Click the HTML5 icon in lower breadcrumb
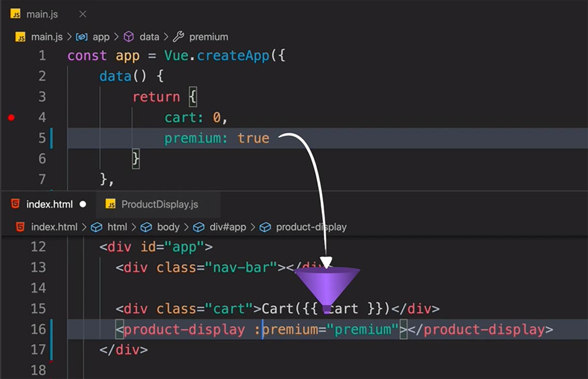The width and height of the screenshot is (588, 379). [x=20, y=227]
